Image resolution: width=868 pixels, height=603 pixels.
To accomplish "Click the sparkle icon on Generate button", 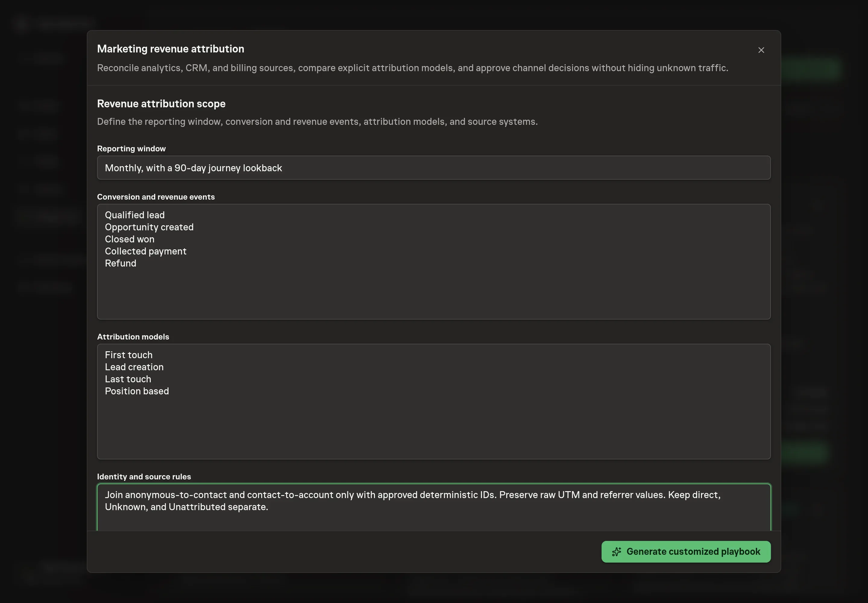I will click(x=616, y=552).
